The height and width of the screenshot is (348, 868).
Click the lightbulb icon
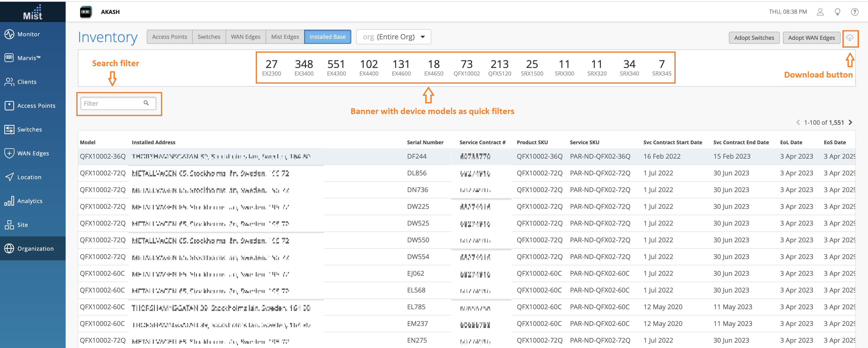click(837, 12)
